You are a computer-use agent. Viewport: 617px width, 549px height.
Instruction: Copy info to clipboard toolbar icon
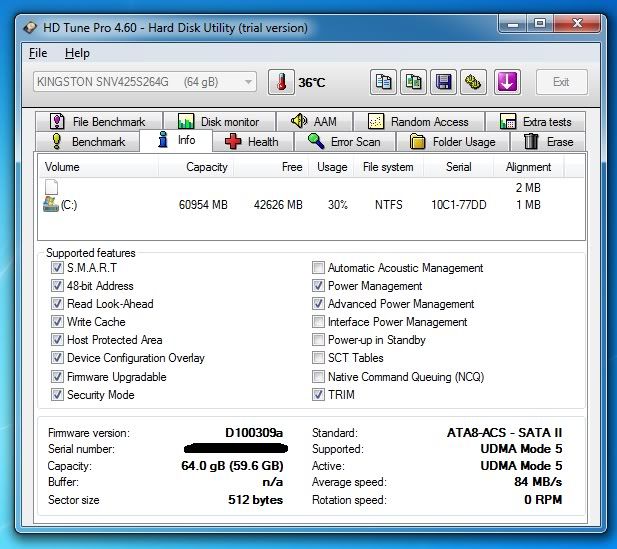coord(383,82)
